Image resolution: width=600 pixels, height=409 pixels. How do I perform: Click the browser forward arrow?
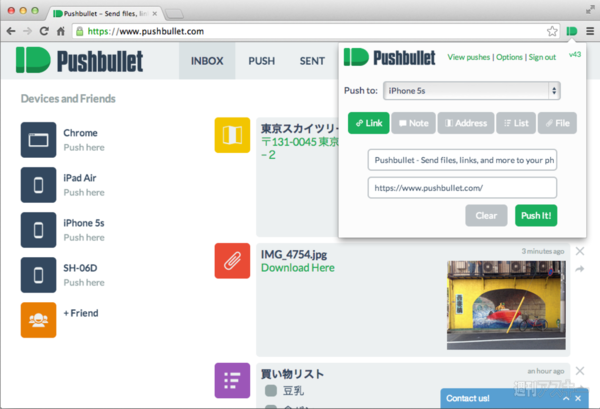27,31
